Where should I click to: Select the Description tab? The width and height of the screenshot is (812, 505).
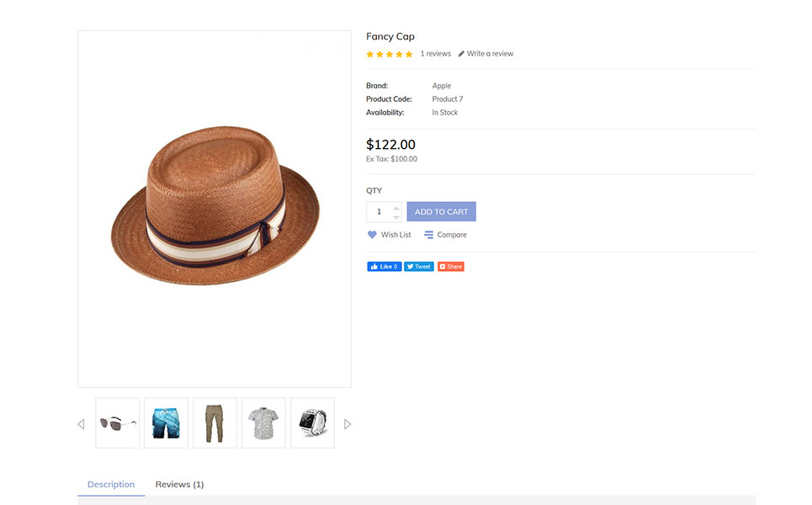click(x=111, y=484)
